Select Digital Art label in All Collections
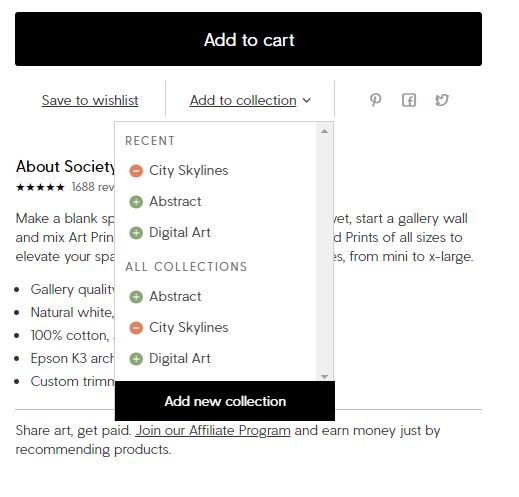The image size is (519, 497). 180,358
